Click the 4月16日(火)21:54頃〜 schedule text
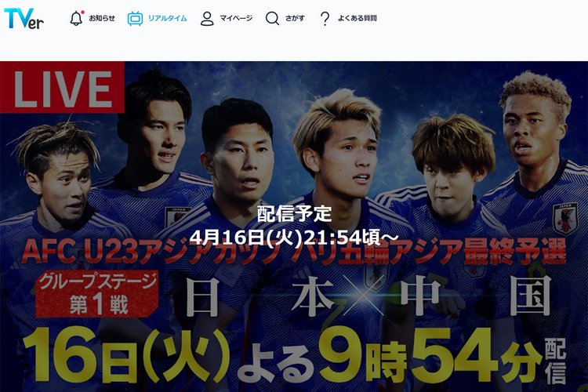The height and width of the screenshot is (392, 588). pos(294,238)
